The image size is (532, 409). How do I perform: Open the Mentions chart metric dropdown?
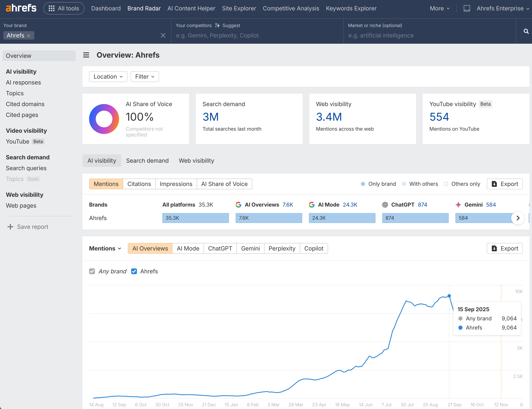coord(105,248)
